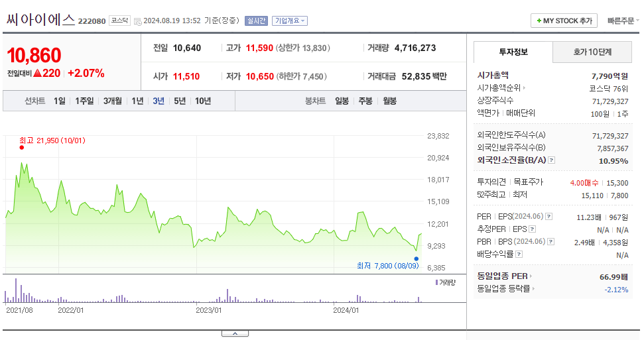The height and width of the screenshot is (340, 644).
Task: Click the 상장주식수 value 71,729,327
Action: tap(610, 101)
